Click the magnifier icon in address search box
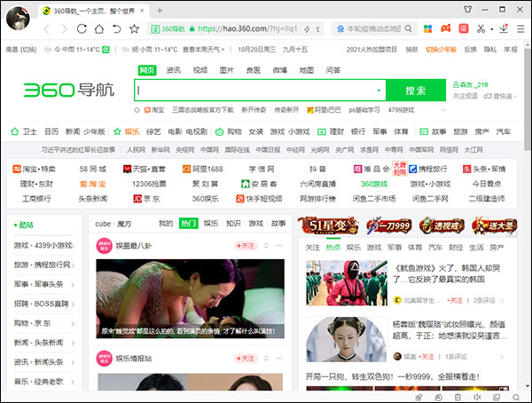The image size is (532, 403). point(408,29)
